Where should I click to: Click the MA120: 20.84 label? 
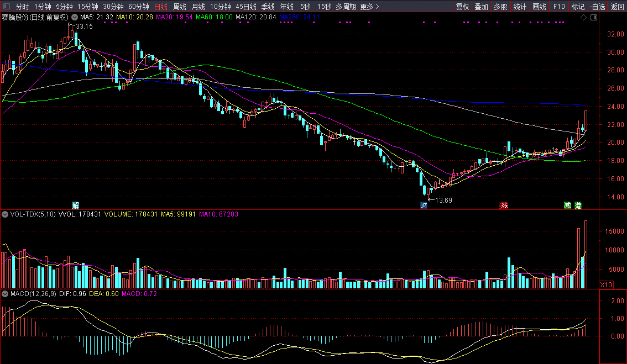256,17
